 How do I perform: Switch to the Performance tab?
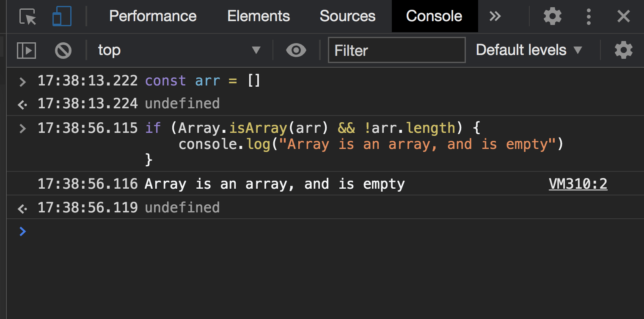coord(153,16)
